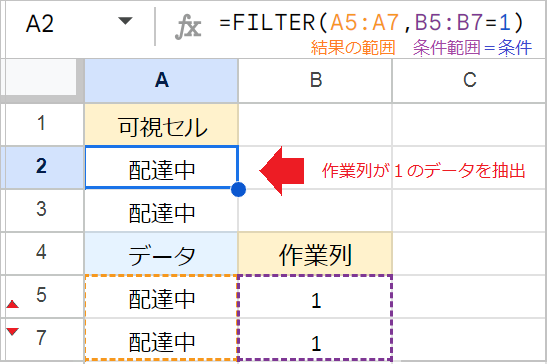
Task: Click cell B5 containing 1
Action: 315,296
